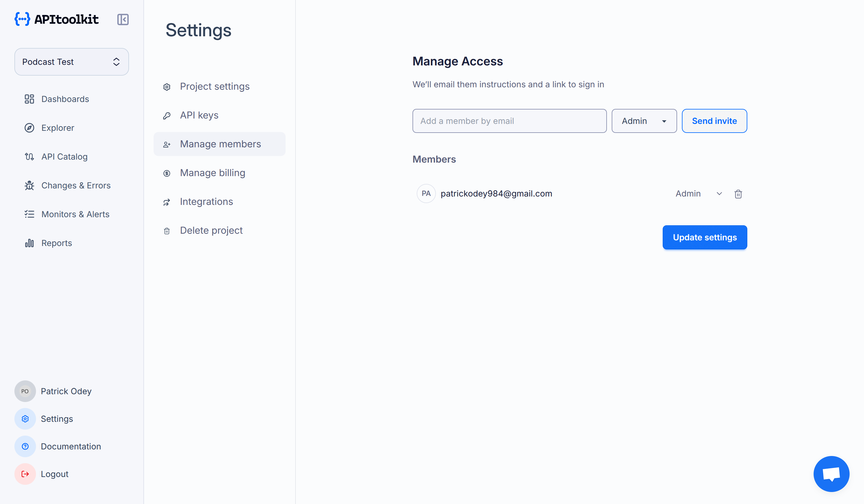The image size is (864, 504).
Task: Click the APItoolkit logo
Action: pos(56,19)
